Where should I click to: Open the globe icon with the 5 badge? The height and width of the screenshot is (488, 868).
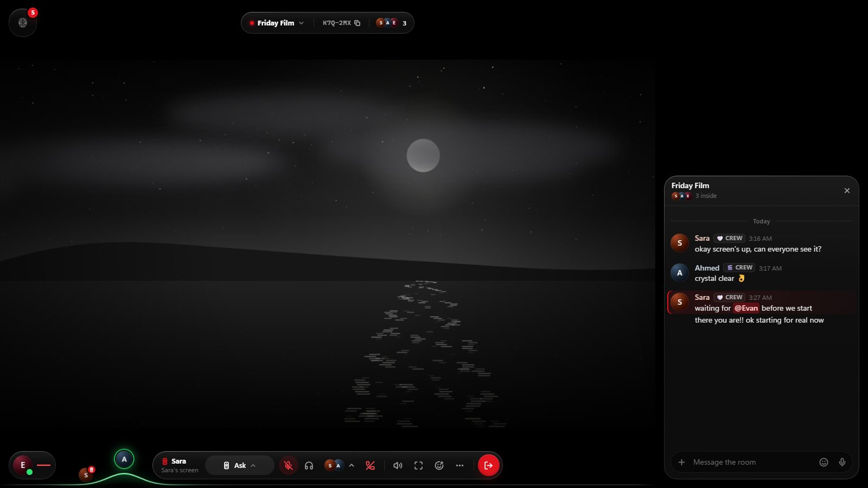click(x=23, y=23)
